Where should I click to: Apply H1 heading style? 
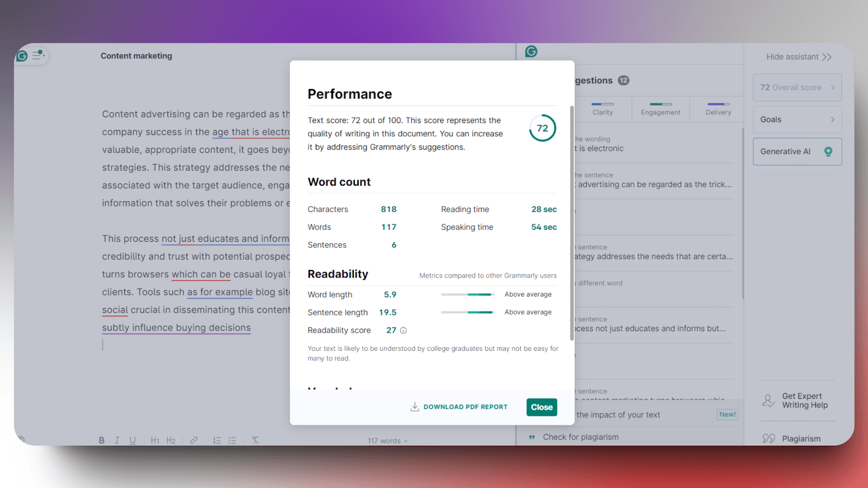155,440
